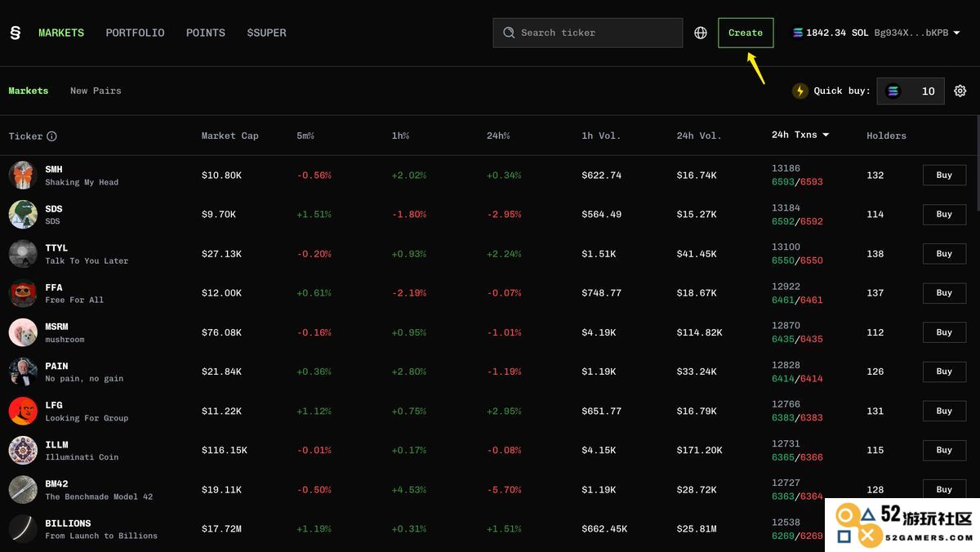The image size is (980, 552).
Task: Open the globe language selector icon
Action: [701, 33]
